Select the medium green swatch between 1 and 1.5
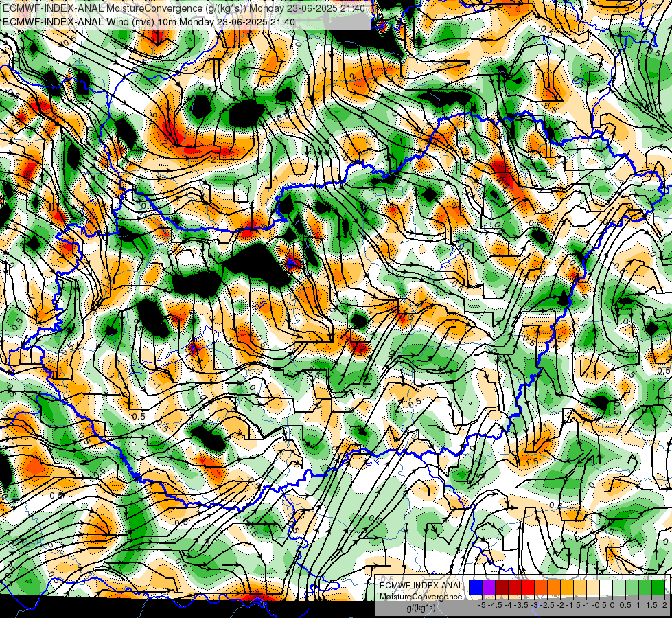Screen dimensions: 672x618 pos(645,587)
